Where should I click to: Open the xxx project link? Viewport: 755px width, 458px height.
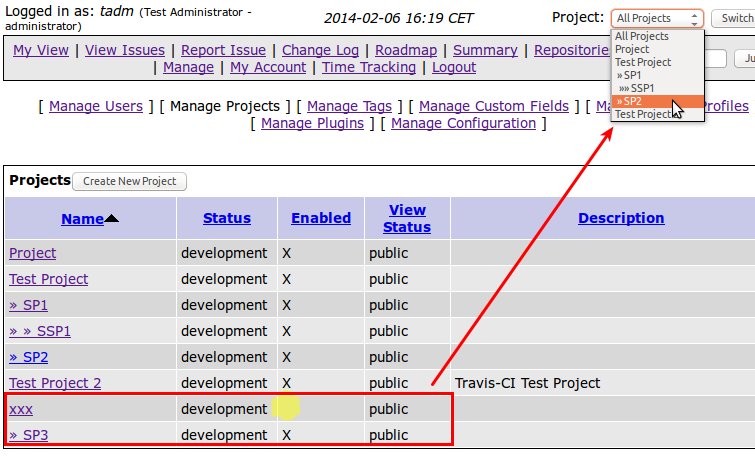tap(21, 409)
